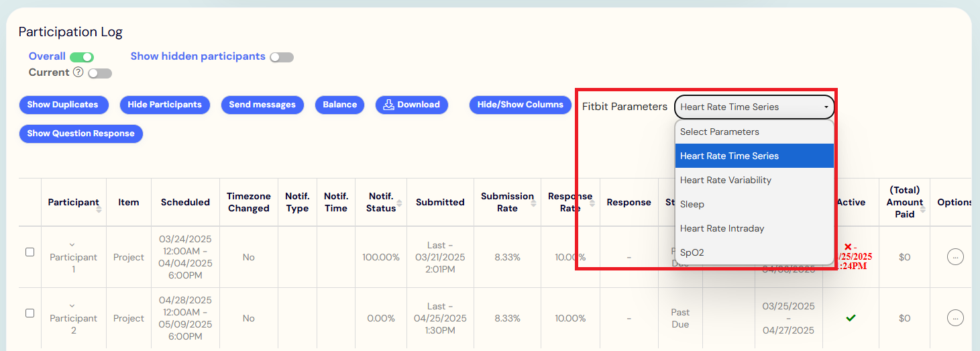Click the Timezone Changed column header
This screenshot has width=980, height=351.
click(249, 202)
